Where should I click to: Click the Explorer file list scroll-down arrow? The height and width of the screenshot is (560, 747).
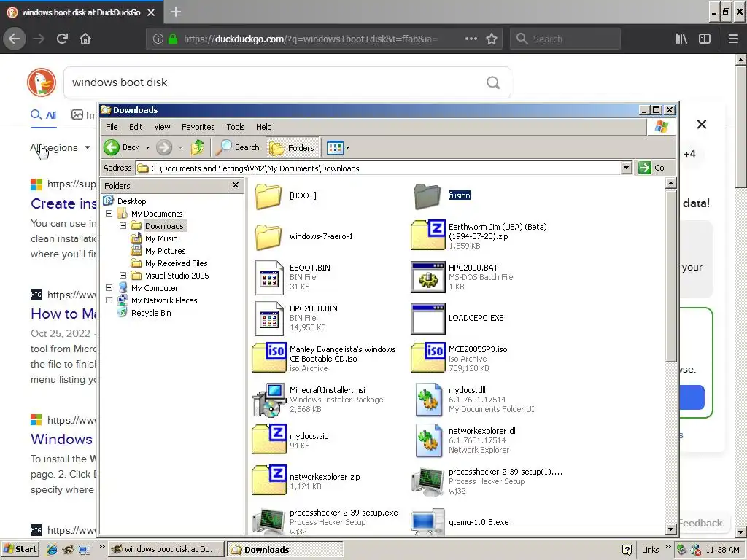671,529
